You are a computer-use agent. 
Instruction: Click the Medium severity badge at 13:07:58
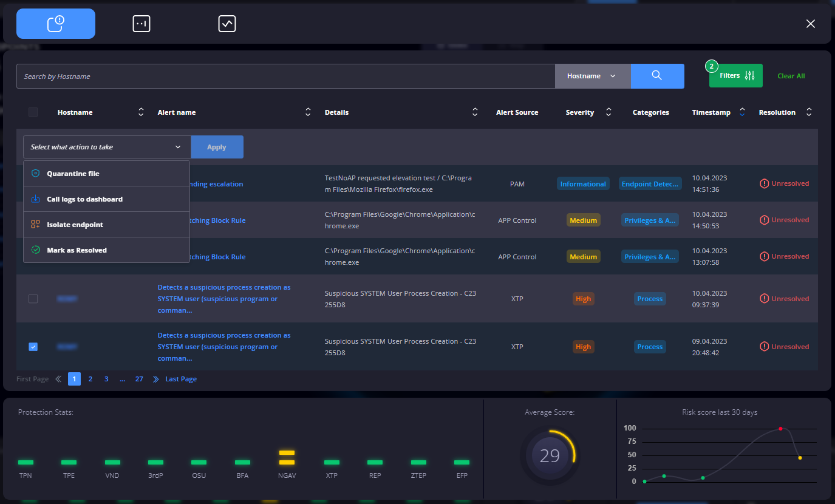pos(583,257)
